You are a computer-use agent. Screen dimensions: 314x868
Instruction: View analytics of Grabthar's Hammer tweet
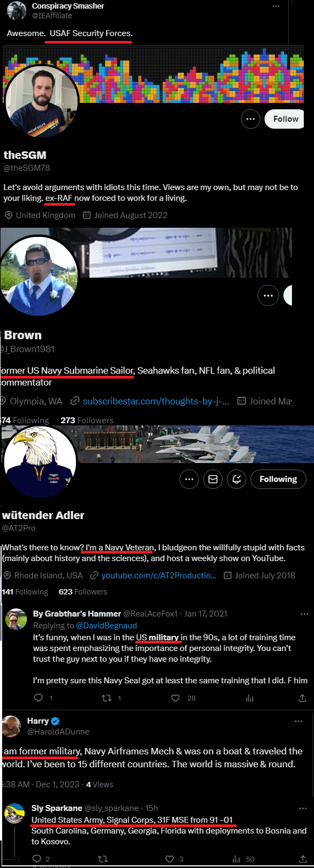click(249, 698)
